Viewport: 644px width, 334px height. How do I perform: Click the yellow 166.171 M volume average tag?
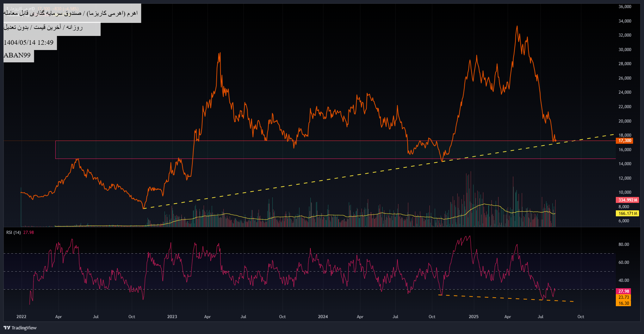tap(627, 214)
